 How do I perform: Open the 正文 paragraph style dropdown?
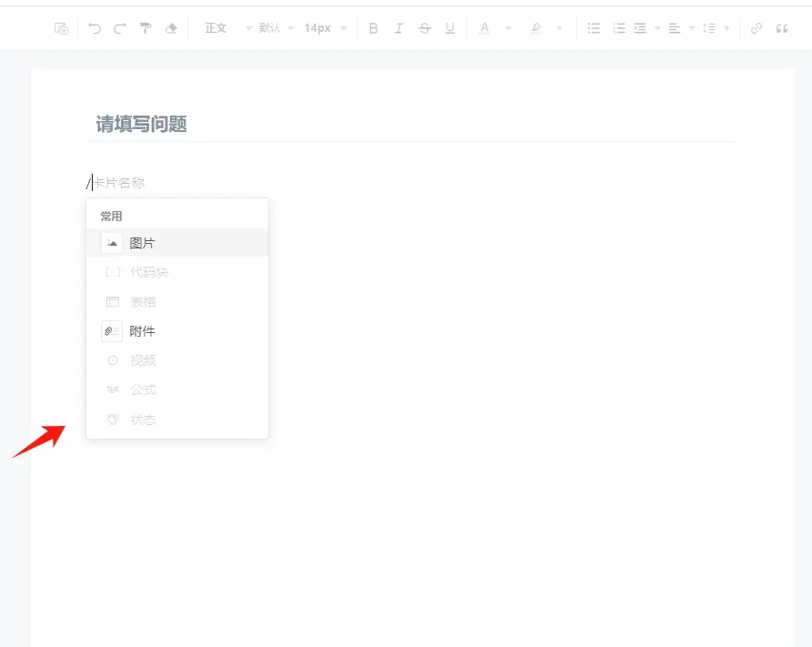point(228,28)
